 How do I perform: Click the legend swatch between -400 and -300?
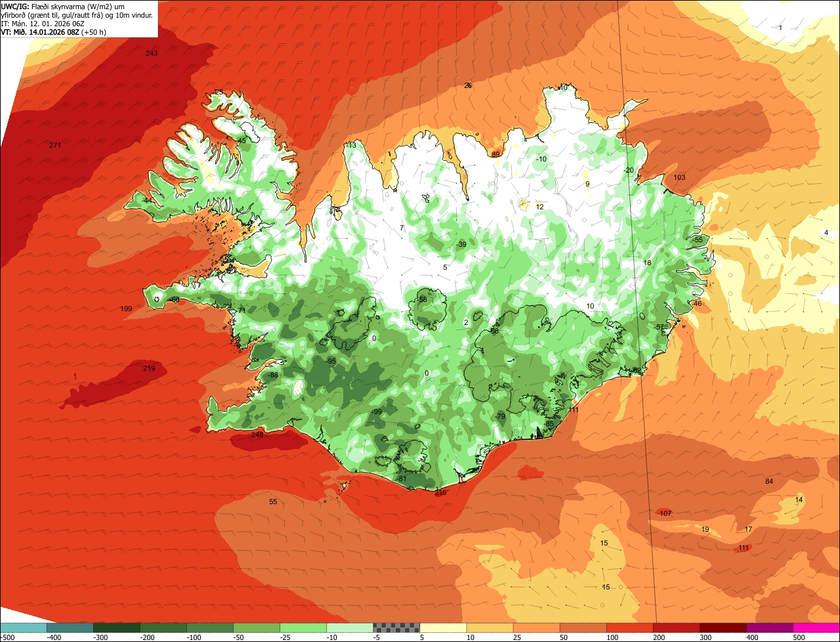[70, 628]
